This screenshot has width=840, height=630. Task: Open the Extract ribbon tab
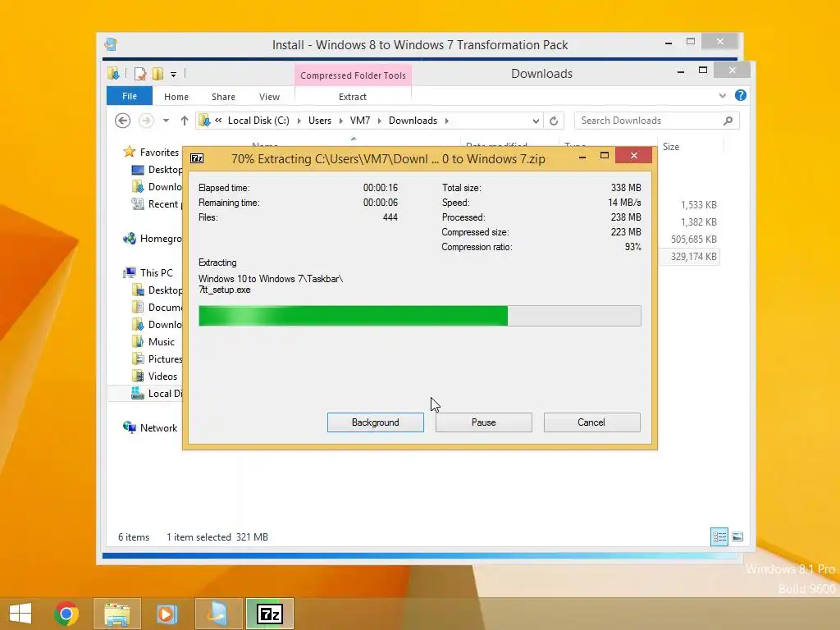coord(353,97)
